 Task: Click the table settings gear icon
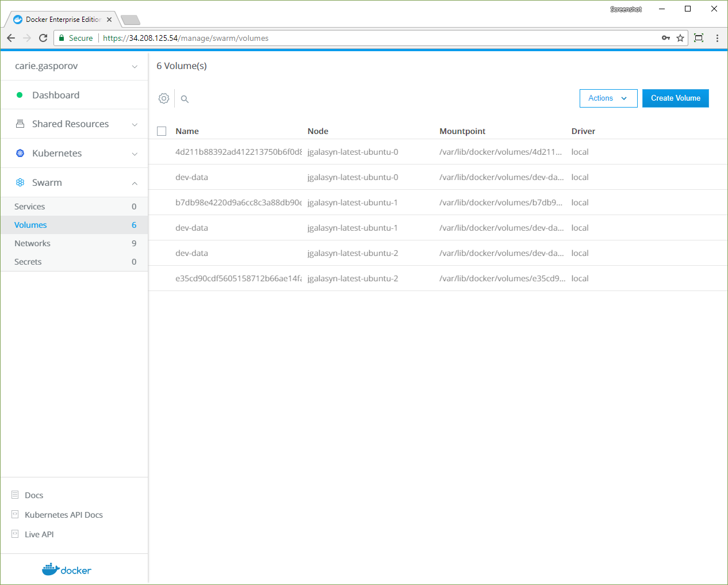(164, 98)
